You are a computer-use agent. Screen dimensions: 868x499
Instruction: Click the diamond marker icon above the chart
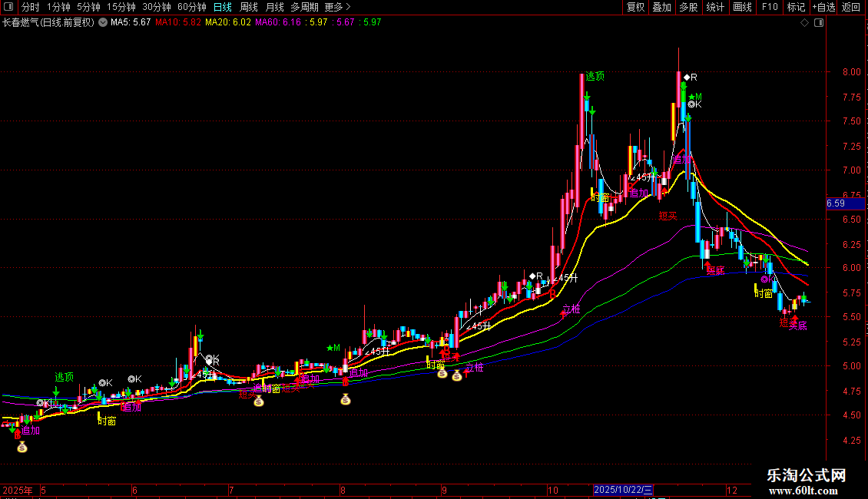click(x=804, y=23)
